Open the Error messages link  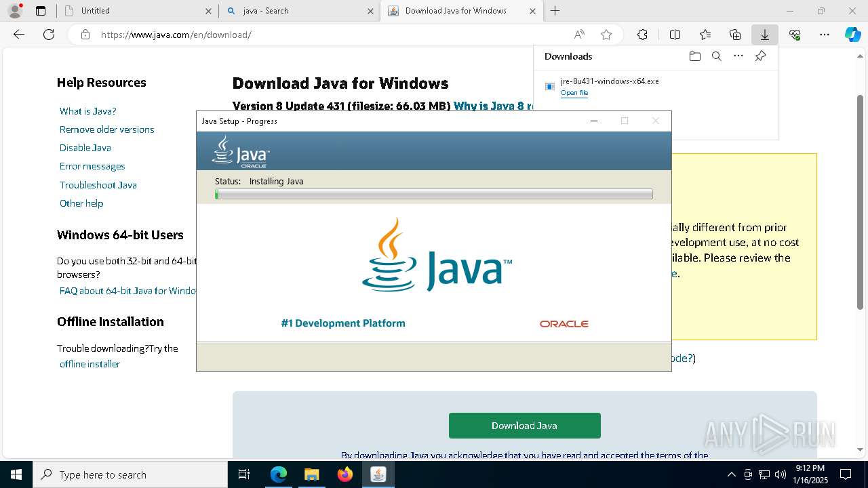point(92,166)
